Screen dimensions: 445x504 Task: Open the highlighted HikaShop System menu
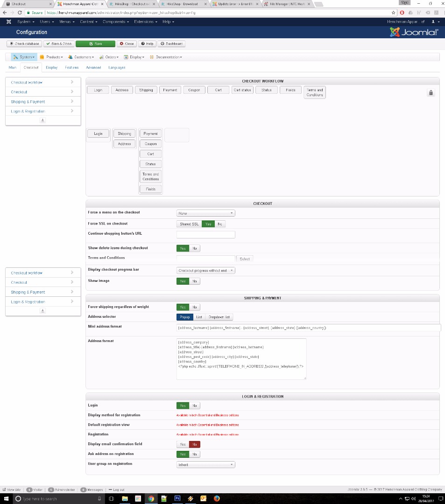[x=24, y=57]
